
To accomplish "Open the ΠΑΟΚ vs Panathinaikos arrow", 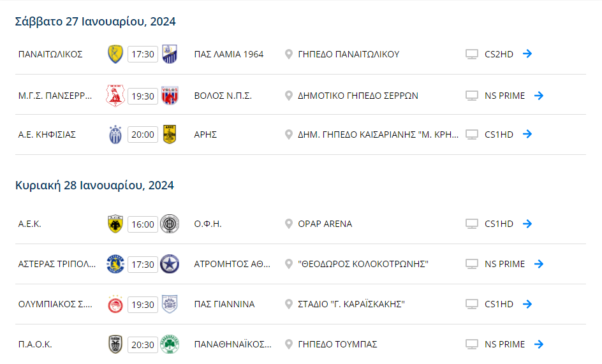I will 539,344.
